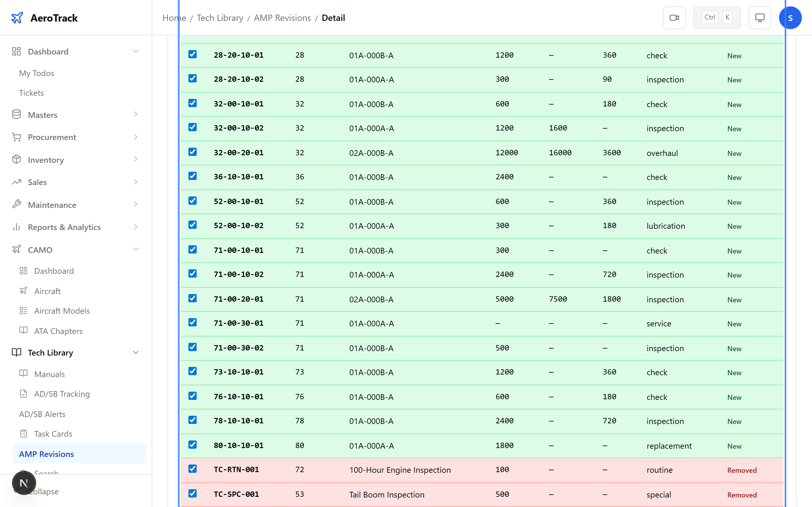812x507 pixels.
Task: Select the Task Cards icon
Action: (x=23, y=433)
